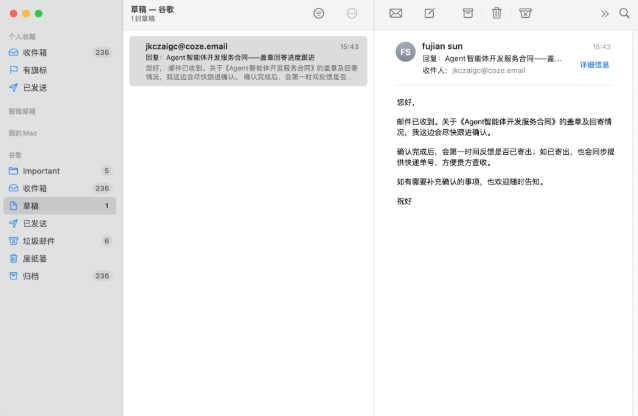Open the 垃圾邮件 junk mailbox
The image size is (638, 416).
point(60,241)
